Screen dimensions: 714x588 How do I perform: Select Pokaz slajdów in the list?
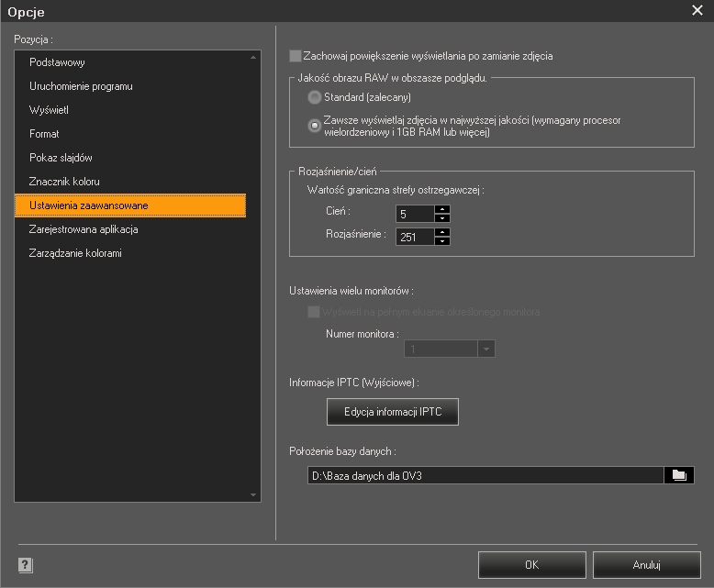(61, 158)
